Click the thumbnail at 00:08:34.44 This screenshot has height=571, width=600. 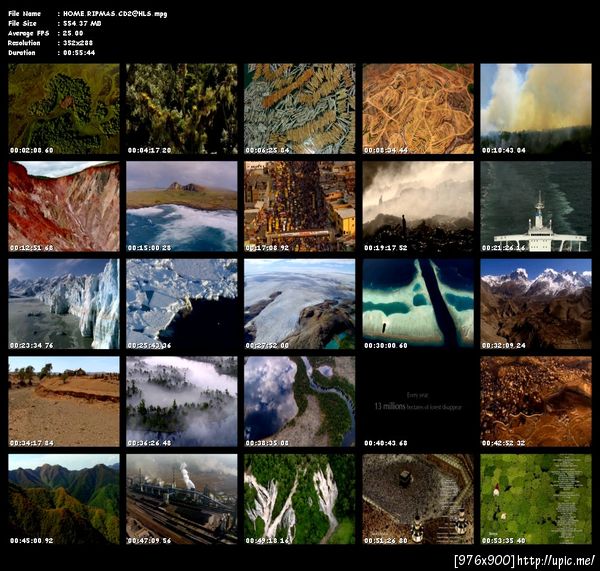pyautogui.click(x=418, y=109)
